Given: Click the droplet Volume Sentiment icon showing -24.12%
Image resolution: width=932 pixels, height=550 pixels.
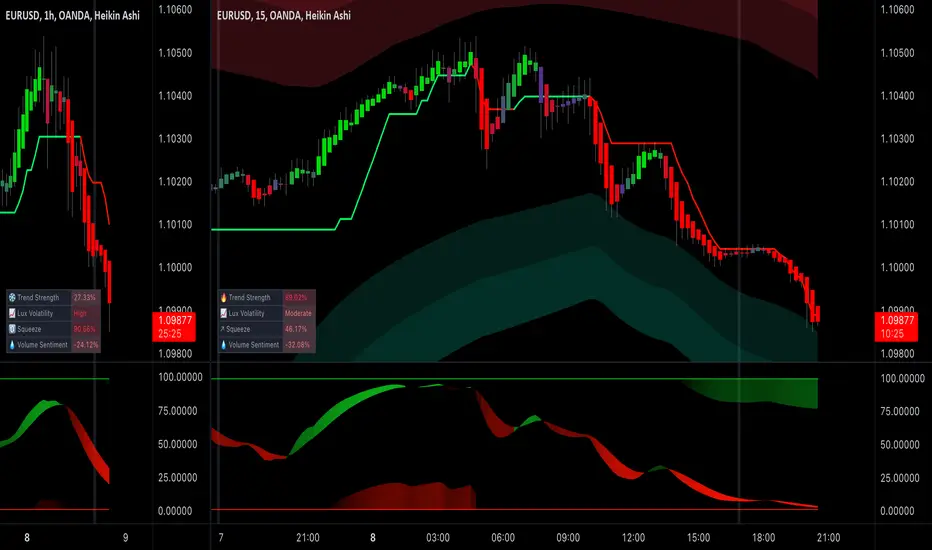Looking at the screenshot, I should click(12, 345).
